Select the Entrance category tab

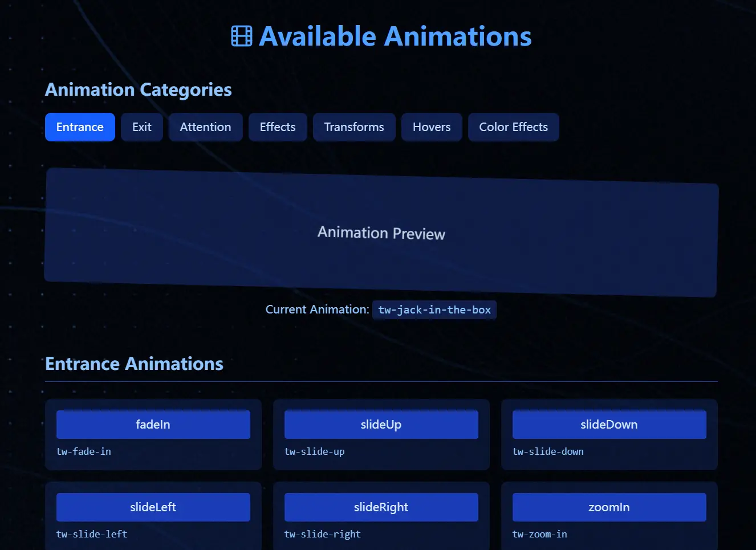[80, 127]
